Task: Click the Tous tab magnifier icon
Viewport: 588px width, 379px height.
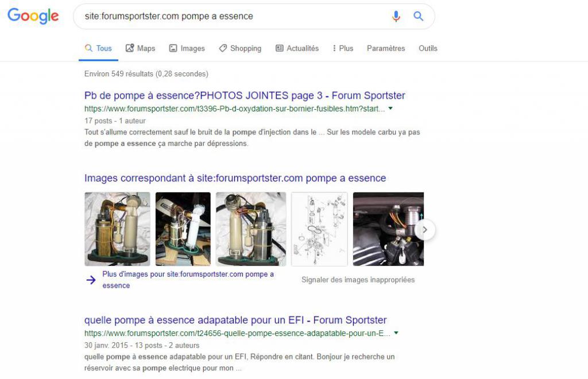Action: pos(88,48)
